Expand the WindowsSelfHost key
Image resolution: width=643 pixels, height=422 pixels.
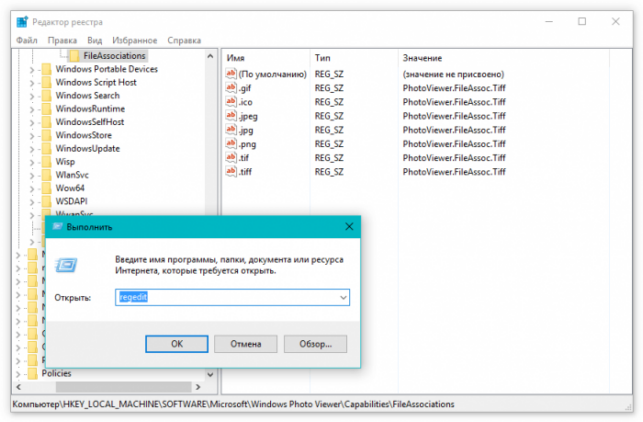[x=32, y=122]
